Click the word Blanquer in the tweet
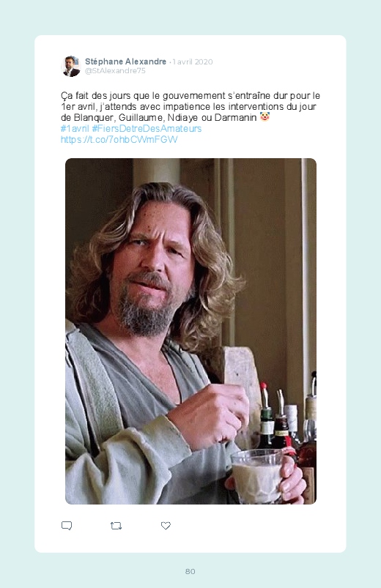 click(94, 118)
